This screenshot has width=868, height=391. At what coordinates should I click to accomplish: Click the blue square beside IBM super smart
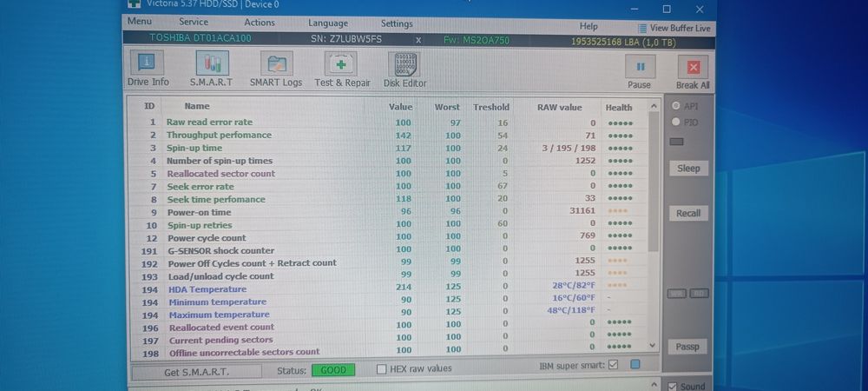tap(635, 364)
